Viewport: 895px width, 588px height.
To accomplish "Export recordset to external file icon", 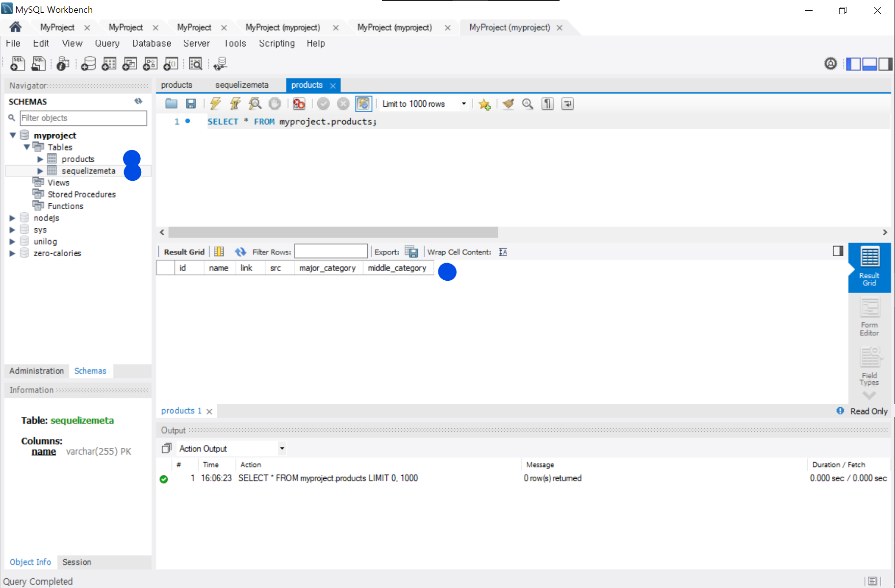I will click(x=411, y=252).
